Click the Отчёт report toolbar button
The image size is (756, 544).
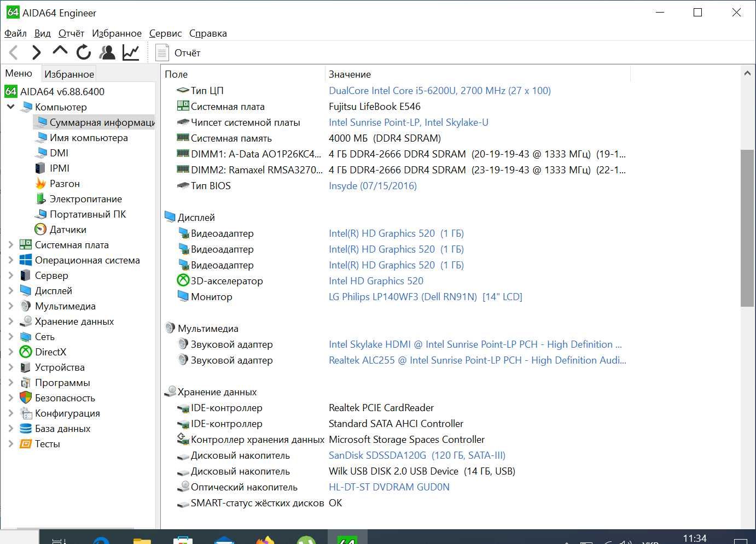pyautogui.click(x=178, y=53)
